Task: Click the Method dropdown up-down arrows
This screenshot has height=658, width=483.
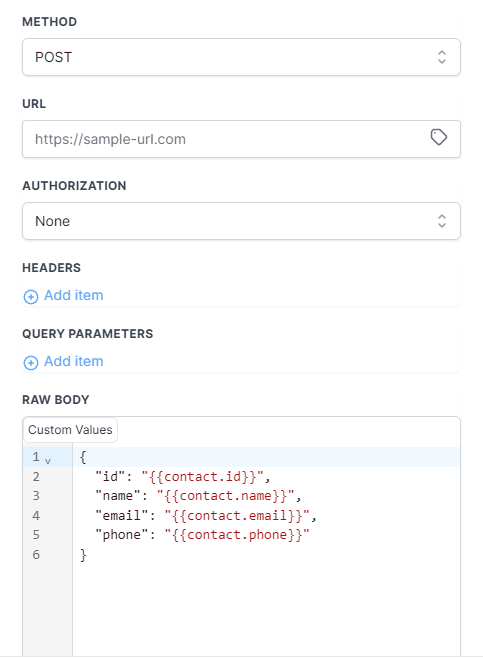Action: click(441, 57)
